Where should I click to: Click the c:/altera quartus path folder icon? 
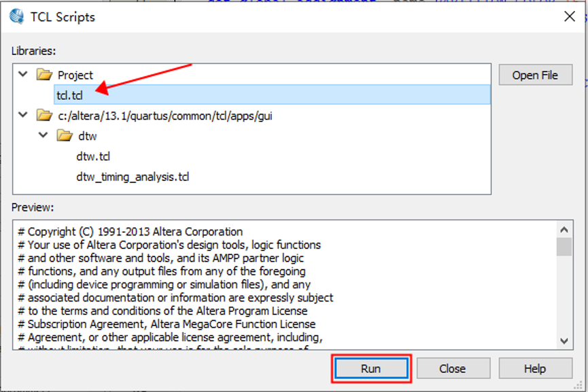click(x=45, y=116)
